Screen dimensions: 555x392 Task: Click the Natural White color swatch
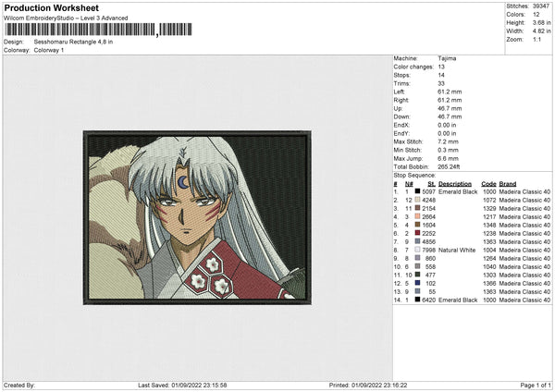417,250
